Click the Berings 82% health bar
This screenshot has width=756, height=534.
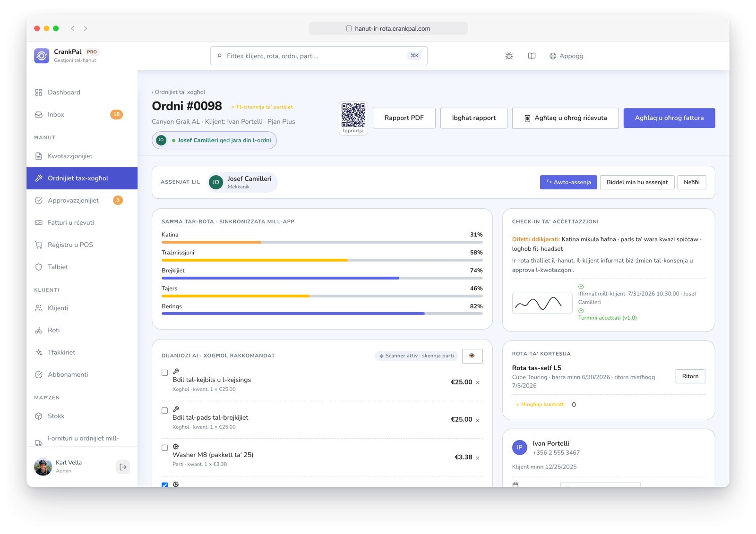322,314
